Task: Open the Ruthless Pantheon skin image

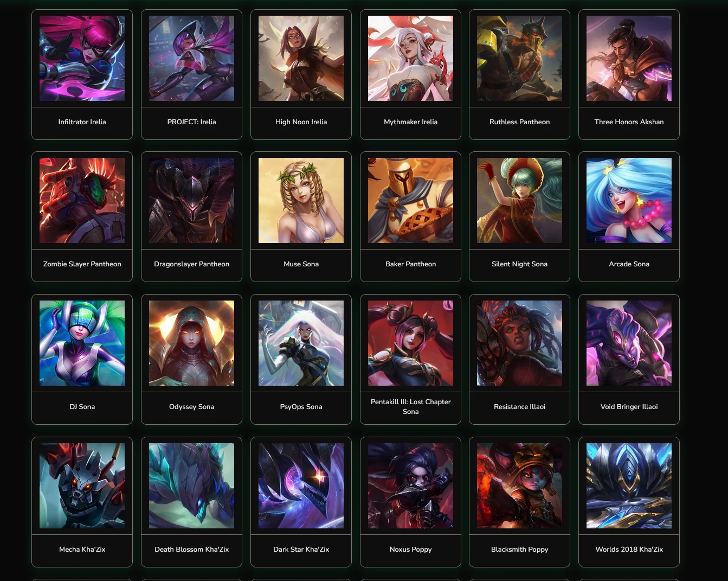Action: pyautogui.click(x=519, y=58)
